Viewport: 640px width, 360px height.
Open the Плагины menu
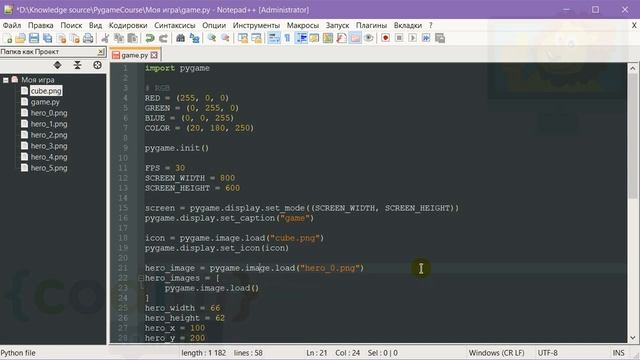pyautogui.click(x=371, y=25)
